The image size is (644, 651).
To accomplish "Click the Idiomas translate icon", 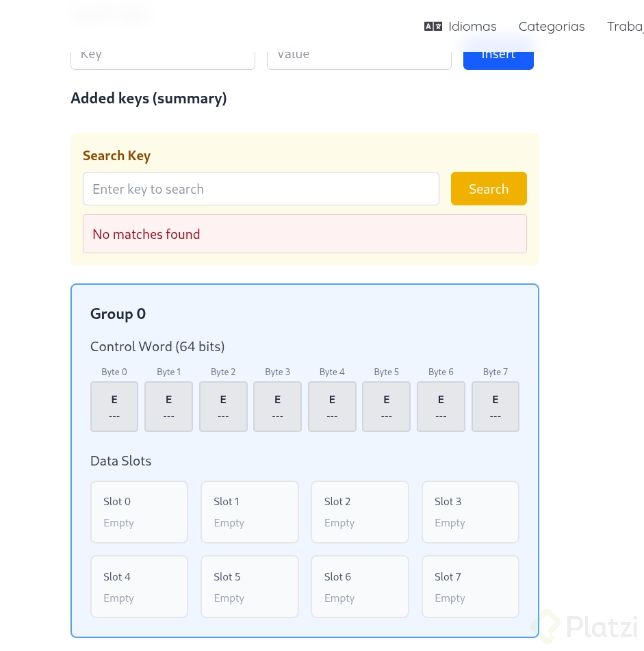I will coord(433,27).
